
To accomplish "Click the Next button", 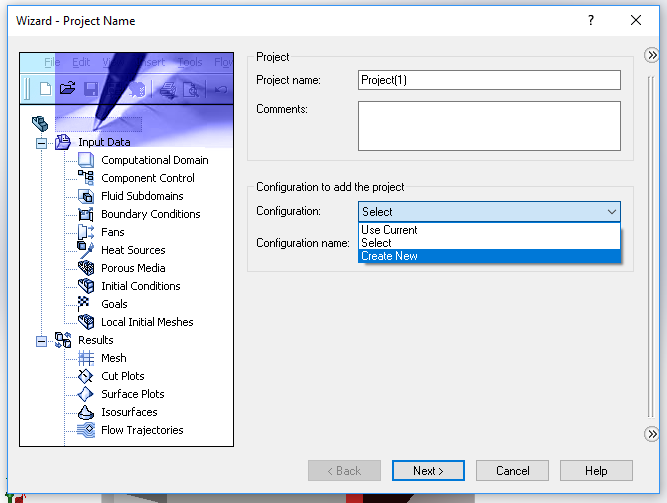I will pyautogui.click(x=426, y=470).
